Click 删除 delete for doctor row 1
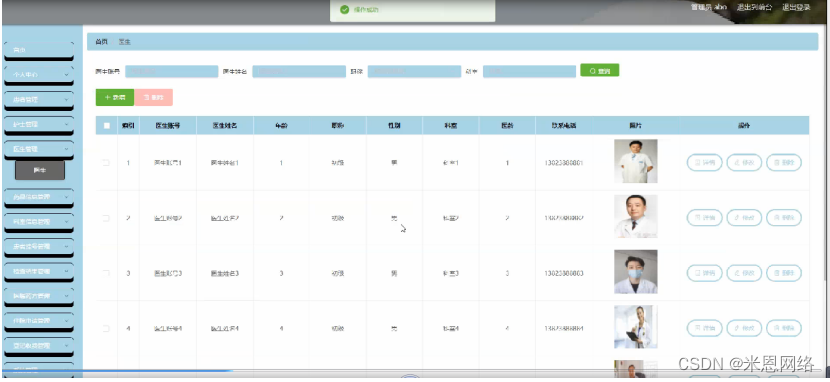830x382 pixels. pos(784,162)
